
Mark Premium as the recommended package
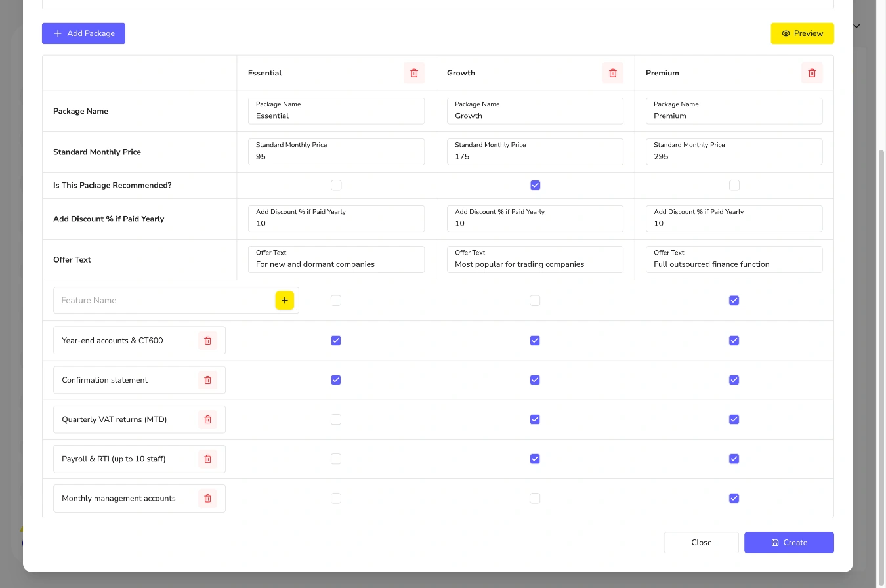734,186
